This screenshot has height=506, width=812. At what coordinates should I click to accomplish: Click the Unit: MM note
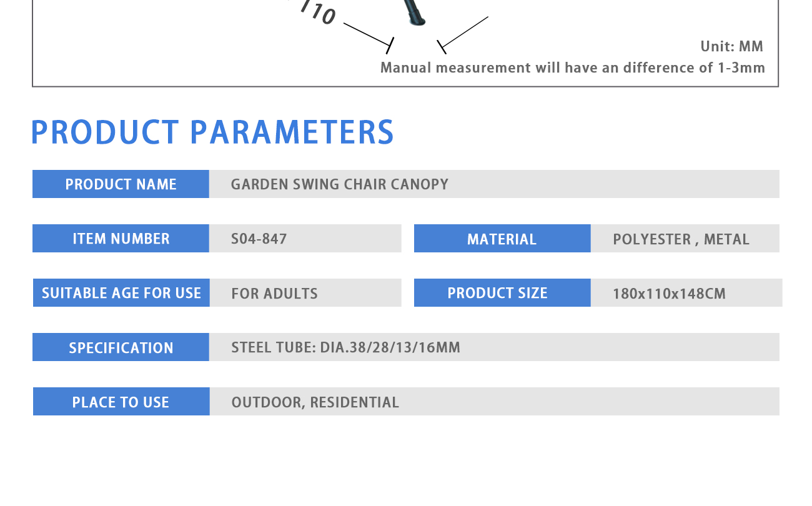[732, 47]
